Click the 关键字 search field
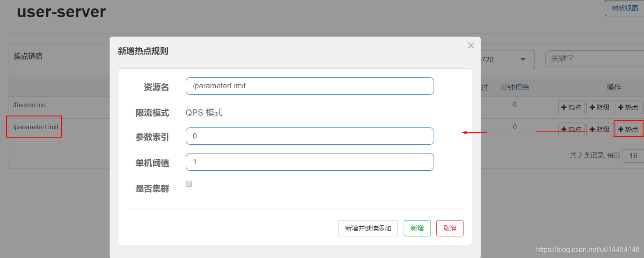Viewport: 644px width, 258px height. [x=594, y=58]
